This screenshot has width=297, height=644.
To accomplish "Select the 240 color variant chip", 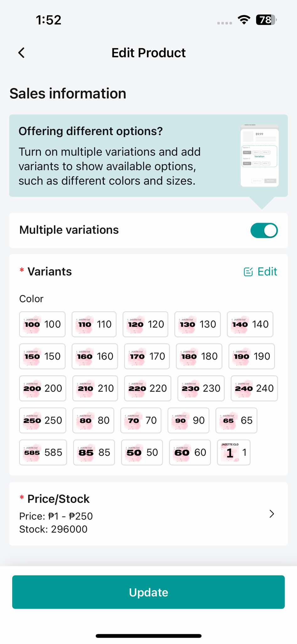I will pyautogui.click(x=254, y=388).
